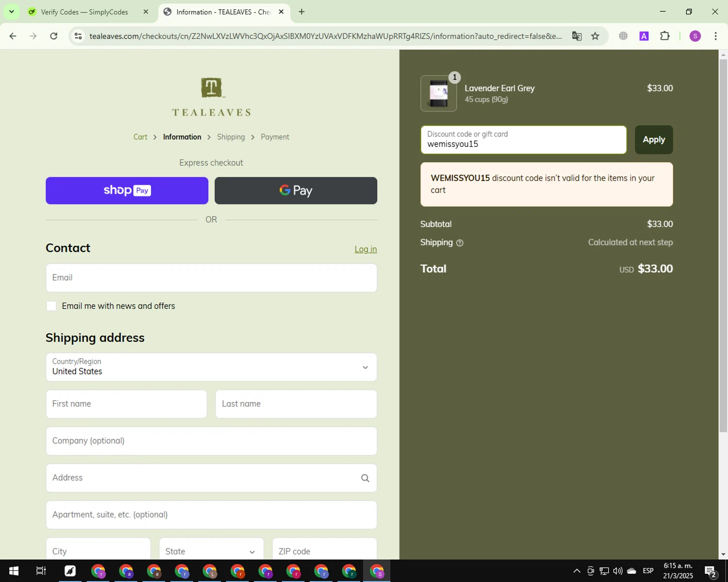The width and height of the screenshot is (728, 582).
Task: Click the Information breadcrumb step
Action: tap(182, 137)
